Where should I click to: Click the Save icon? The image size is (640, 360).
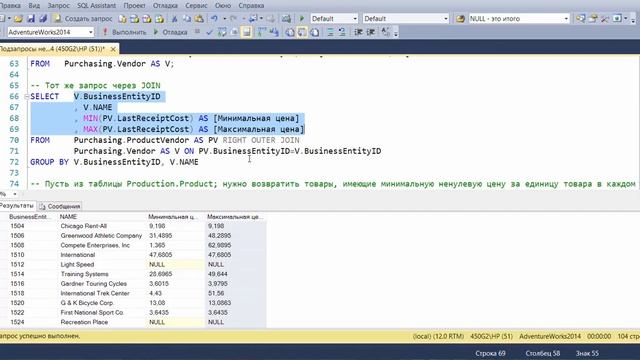[31, 19]
